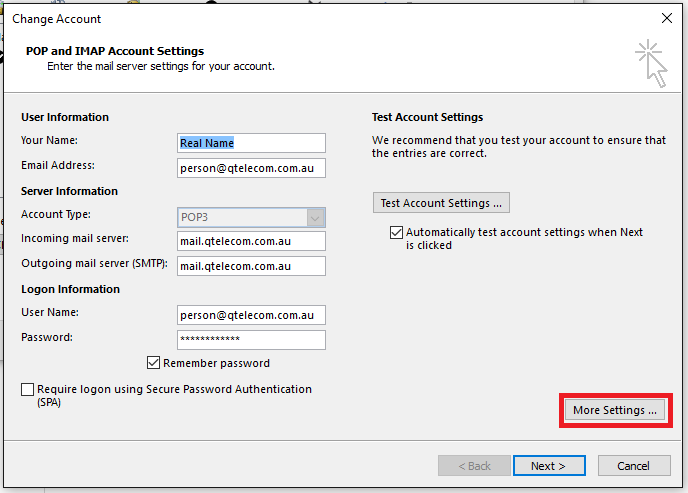Click the Outgoing mail server SMTP field
Image resolution: width=688 pixels, height=493 pixels.
251,266
